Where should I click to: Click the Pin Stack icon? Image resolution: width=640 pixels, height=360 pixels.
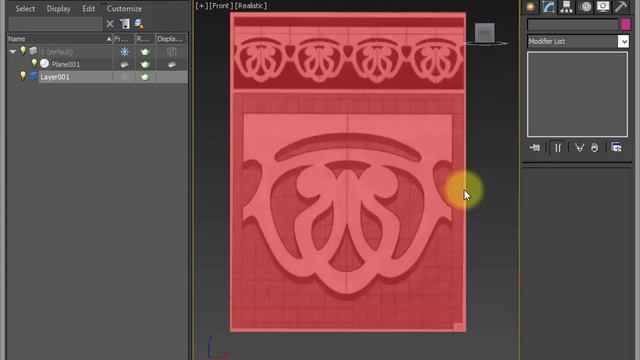tap(535, 147)
